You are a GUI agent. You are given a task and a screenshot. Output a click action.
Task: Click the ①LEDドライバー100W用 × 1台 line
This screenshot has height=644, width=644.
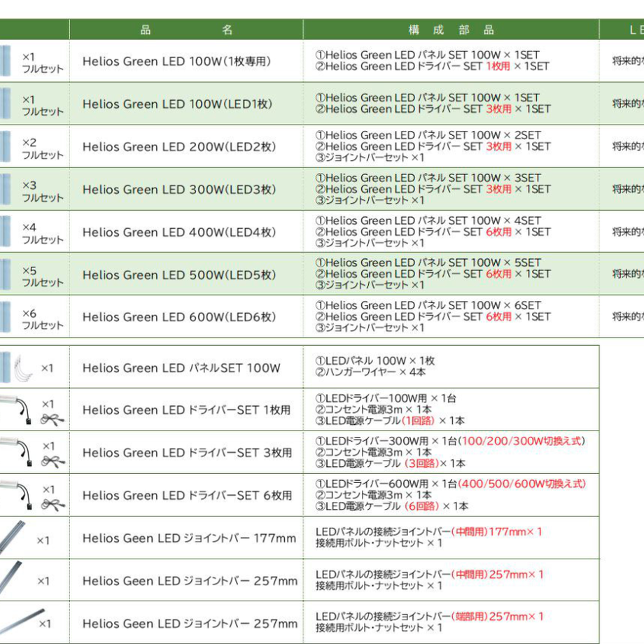click(x=386, y=398)
